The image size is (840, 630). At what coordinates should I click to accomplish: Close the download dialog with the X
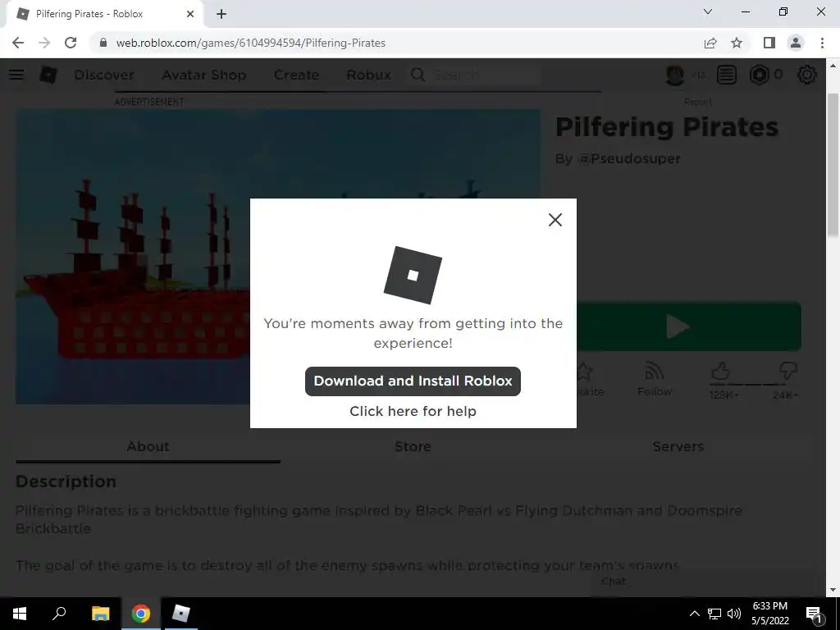555,220
